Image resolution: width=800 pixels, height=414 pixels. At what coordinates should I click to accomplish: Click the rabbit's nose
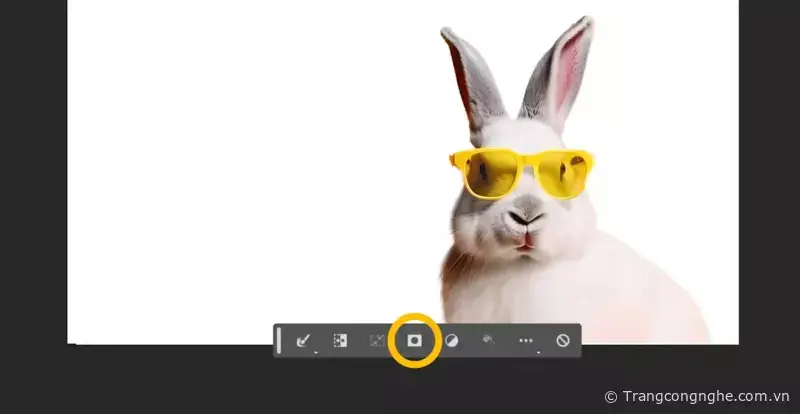point(524,215)
